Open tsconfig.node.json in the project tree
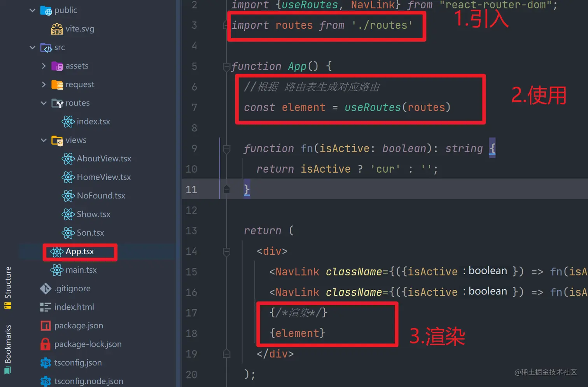588x387 pixels. (x=89, y=381)
